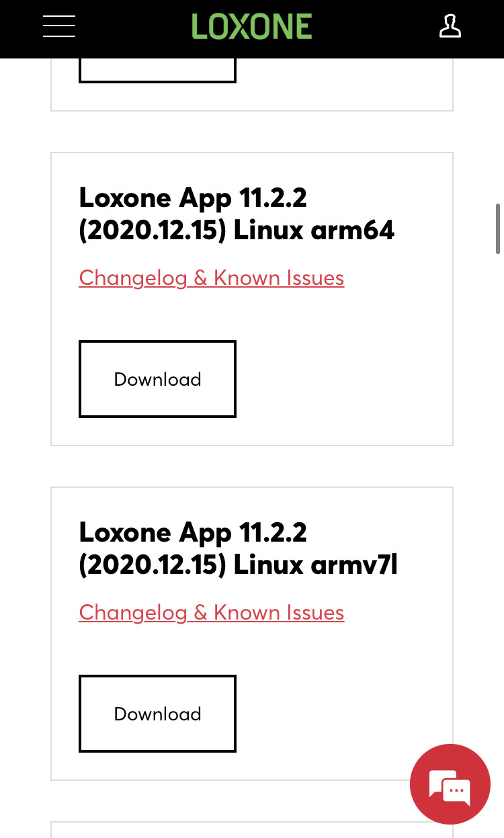Image resolution: width=504 pixels, height=838 pixels.
Task: Select the "Loxone App 11.2.2" armv7l title line
Action: (x=193, y=533)
